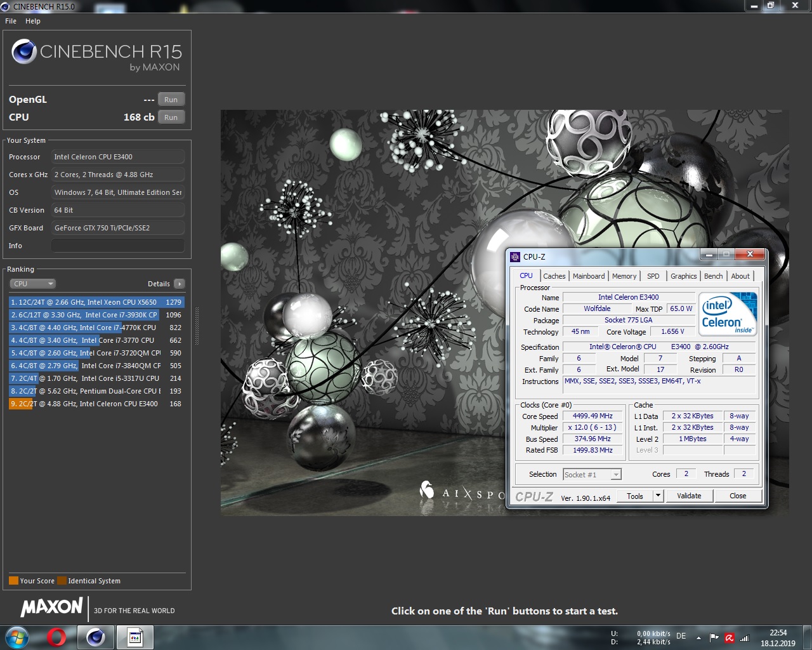Screen dimensions: 812x650
Task: Open the File menu
Action: (x=11, y=21)
